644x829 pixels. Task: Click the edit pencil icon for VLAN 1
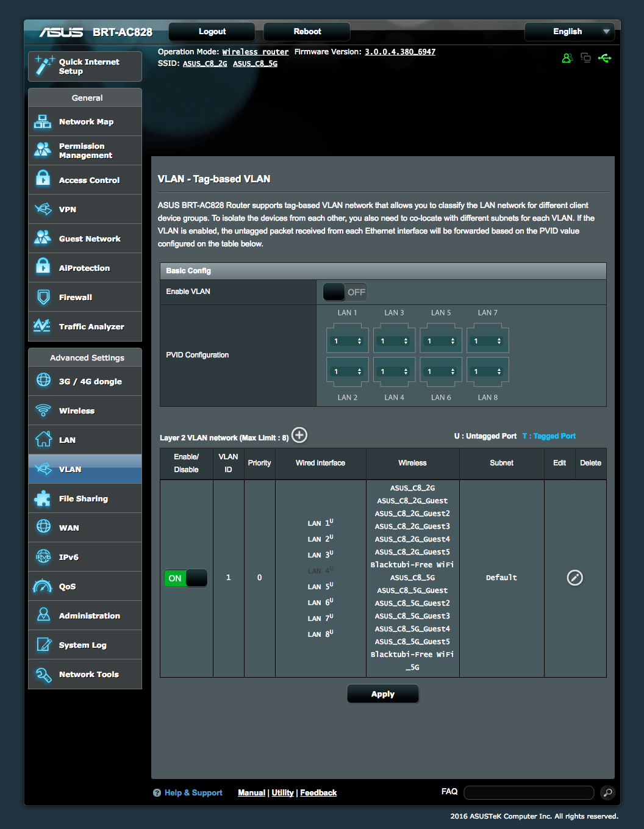574,578
